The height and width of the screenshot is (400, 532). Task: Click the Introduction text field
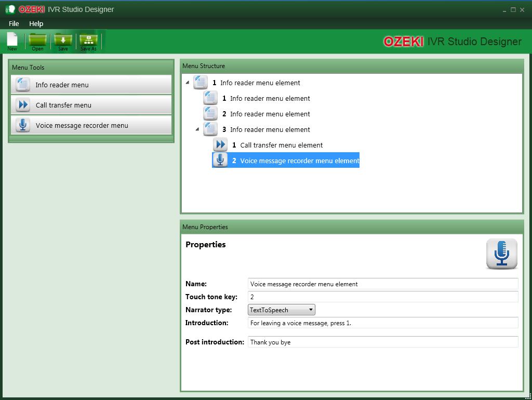tap(383, 323)
